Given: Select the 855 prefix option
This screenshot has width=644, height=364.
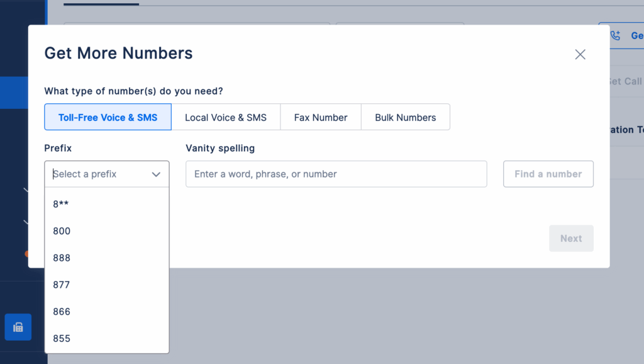Looking at the screenshot, I should (x=62, y=339).
